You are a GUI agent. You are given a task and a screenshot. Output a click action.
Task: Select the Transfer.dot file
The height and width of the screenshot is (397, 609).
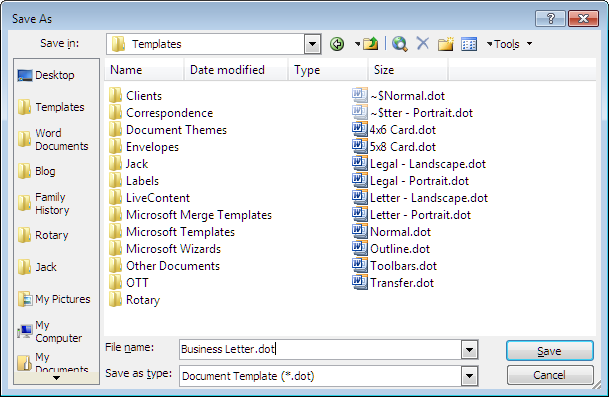coord(393,283)
